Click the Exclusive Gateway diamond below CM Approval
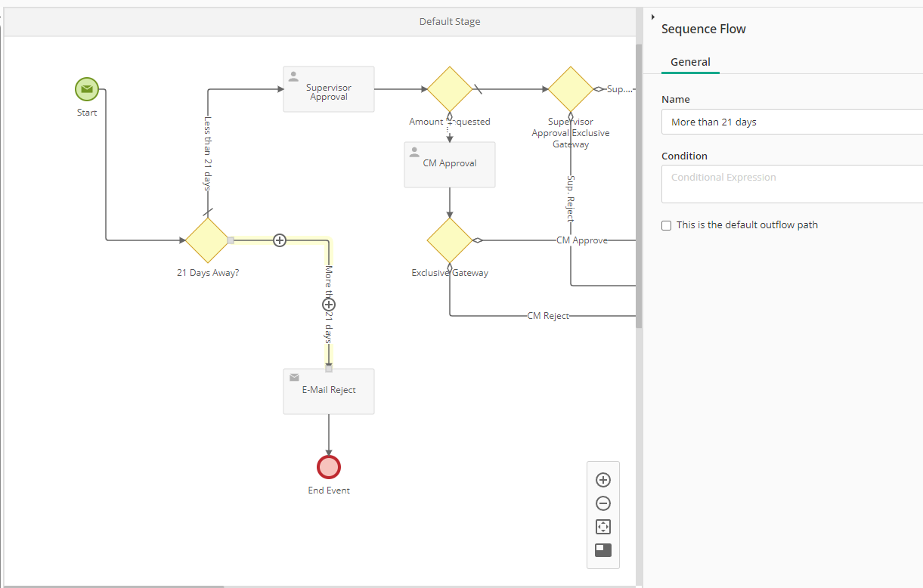 click(450, 240)
